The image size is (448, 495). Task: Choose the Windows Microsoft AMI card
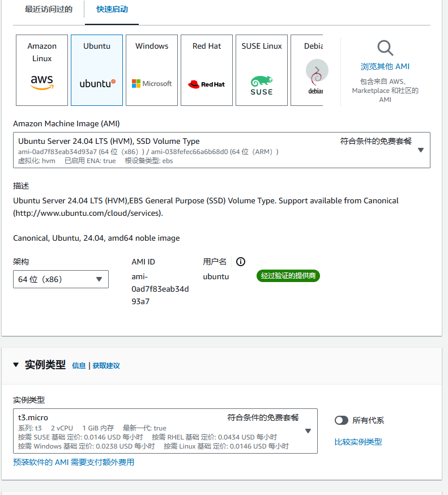pos(152,70)
